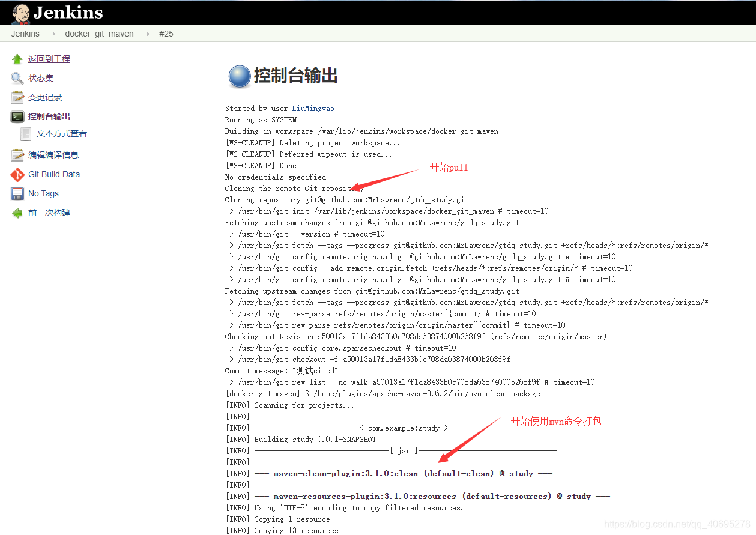The height and width of the screenshot is (535, 756).
Task: Click the 'git --version' log line
Action: click(307, 234)
